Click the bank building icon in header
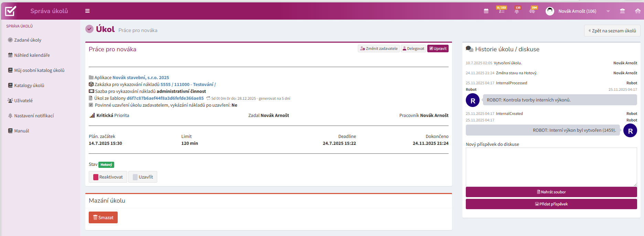The width and height of the screenshot is (644, 236). click(622, 11)
